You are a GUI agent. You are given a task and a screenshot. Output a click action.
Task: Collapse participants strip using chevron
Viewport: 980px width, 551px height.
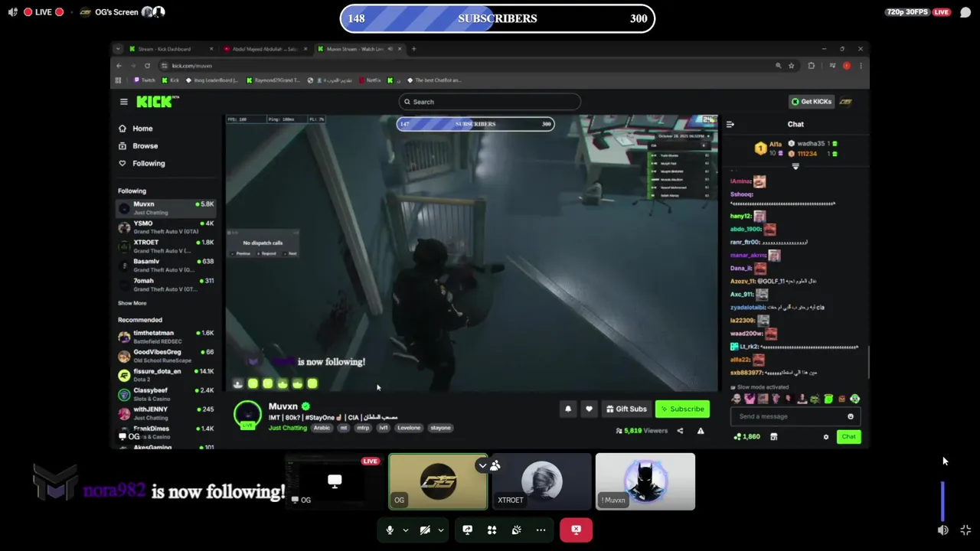482,465
